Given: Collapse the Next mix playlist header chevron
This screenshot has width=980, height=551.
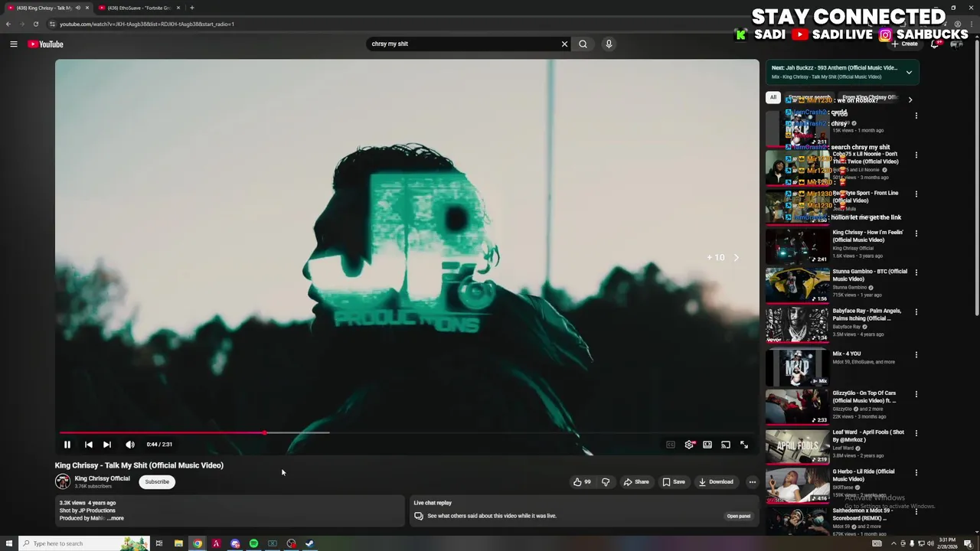Looking at the screenshot, I should tap(909, 73).
